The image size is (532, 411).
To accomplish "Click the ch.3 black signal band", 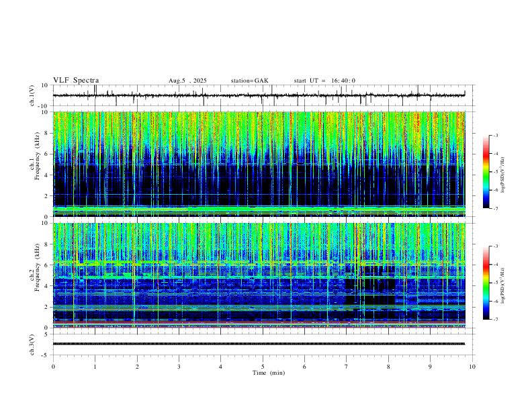I will coord(259,344).
